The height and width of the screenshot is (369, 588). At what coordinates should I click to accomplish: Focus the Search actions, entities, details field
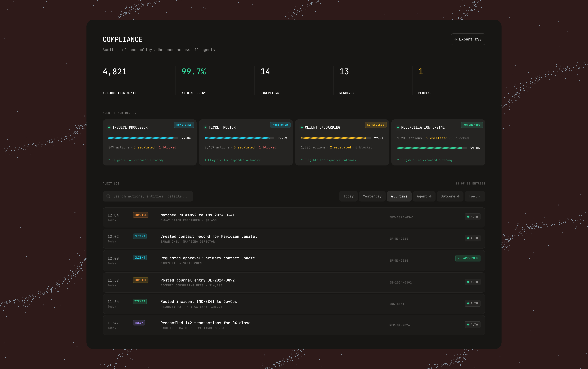pyautogui.click(x=148, y=196)
